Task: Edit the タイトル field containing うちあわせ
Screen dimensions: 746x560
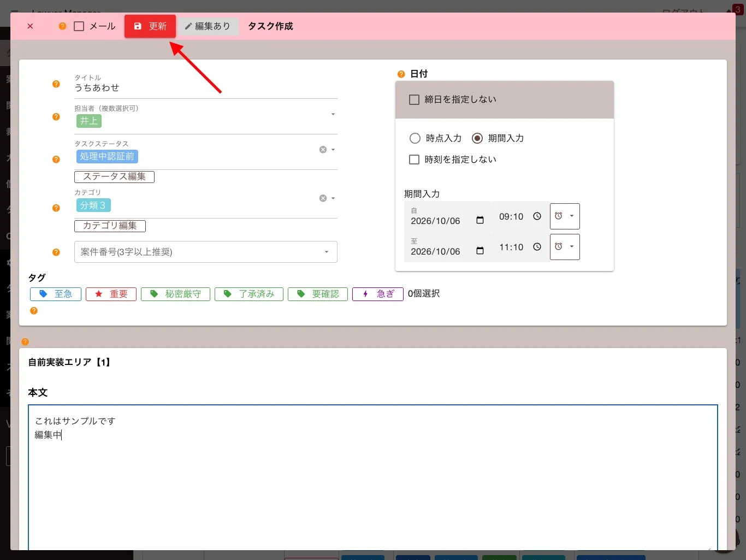Action: click(206, 88)
